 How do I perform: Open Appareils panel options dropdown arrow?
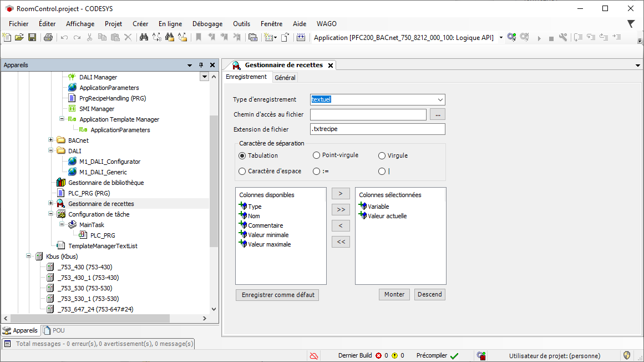(x=189, y=65)
